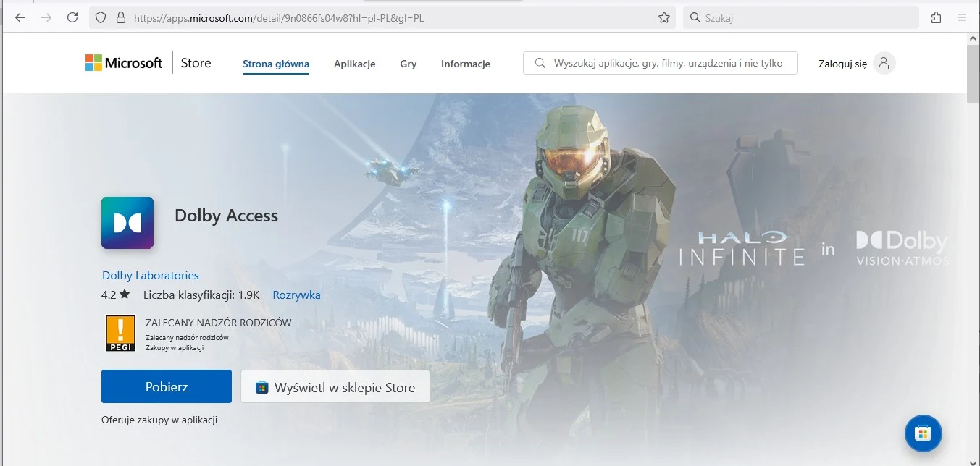
Task: Click the 4.2 star rating
Action: coord(115,295)
